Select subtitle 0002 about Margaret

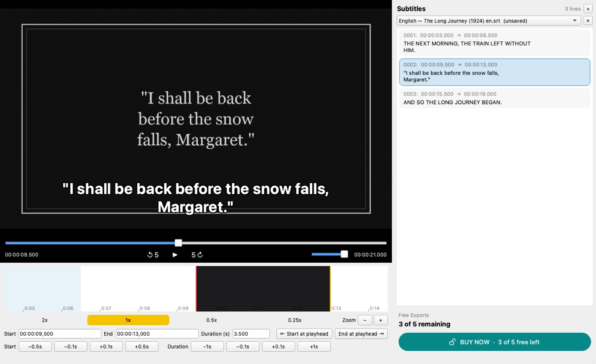(x=494, y=72)
